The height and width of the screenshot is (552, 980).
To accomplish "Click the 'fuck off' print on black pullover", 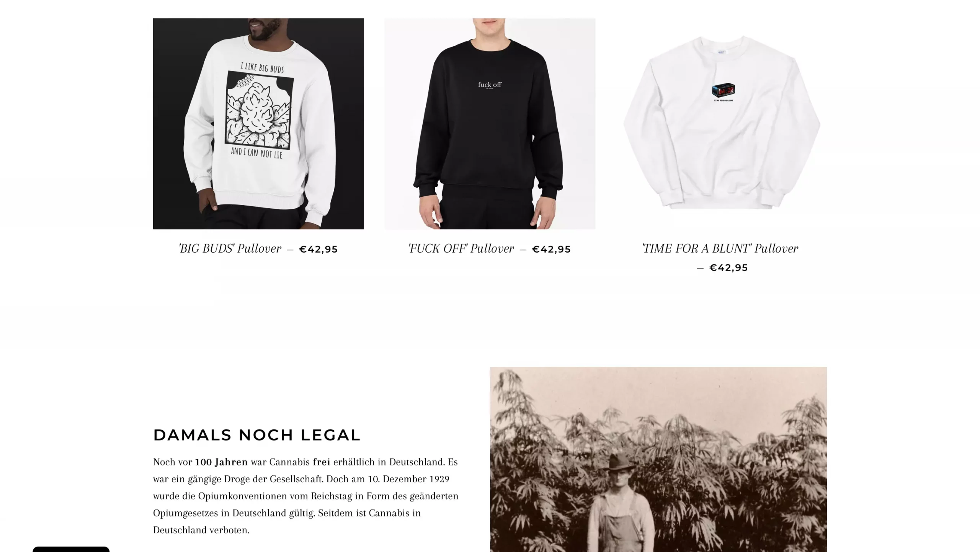I will pyautogui.click(x=490, y=85).
